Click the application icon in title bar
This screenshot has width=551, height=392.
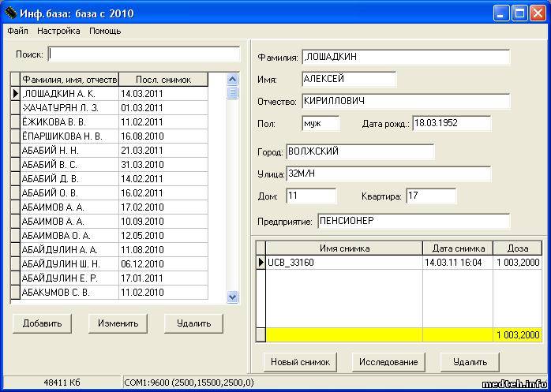[10, 13]
